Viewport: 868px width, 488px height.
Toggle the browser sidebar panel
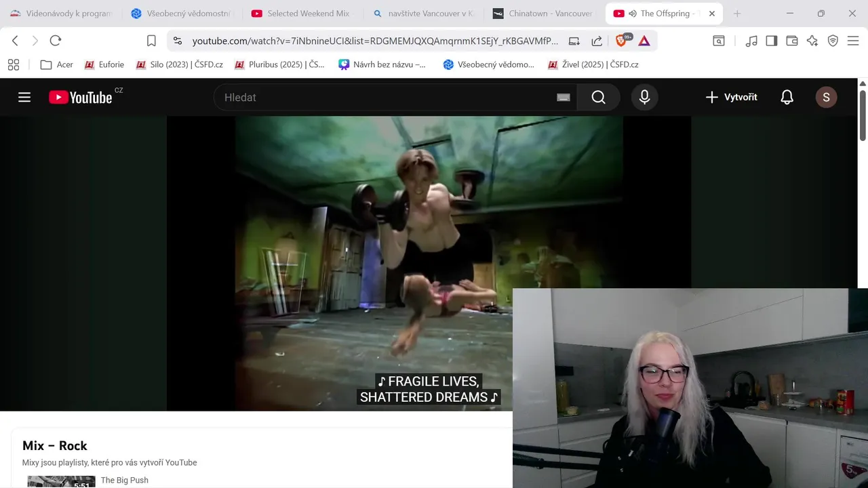pos(771,41)
